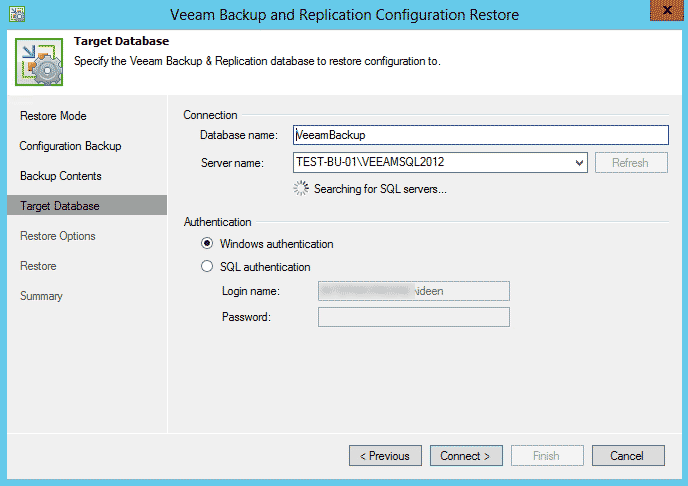Screen dimensions: 688x486
Task: Click the Target Database wizard header icon
Action: [x=39, y=62]
